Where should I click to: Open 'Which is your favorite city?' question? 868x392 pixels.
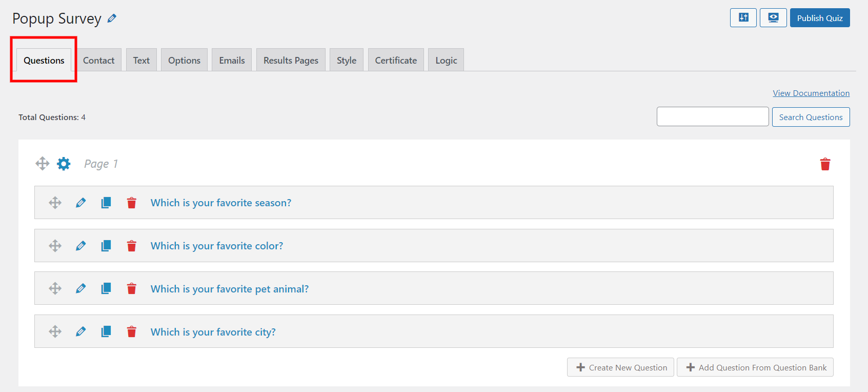coord(213,332)
